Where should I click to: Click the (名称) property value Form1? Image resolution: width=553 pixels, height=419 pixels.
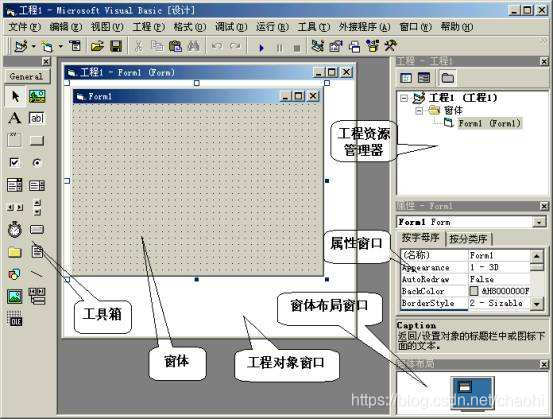(499, 255)
